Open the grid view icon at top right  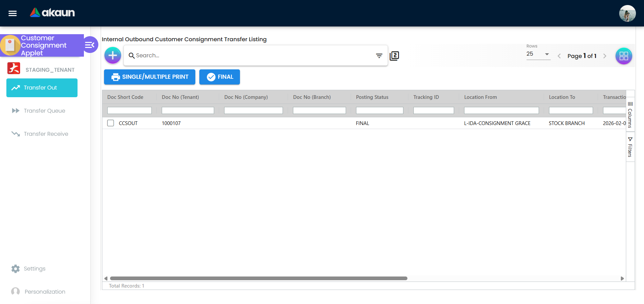pyautogui.click(x=624, y=56)
